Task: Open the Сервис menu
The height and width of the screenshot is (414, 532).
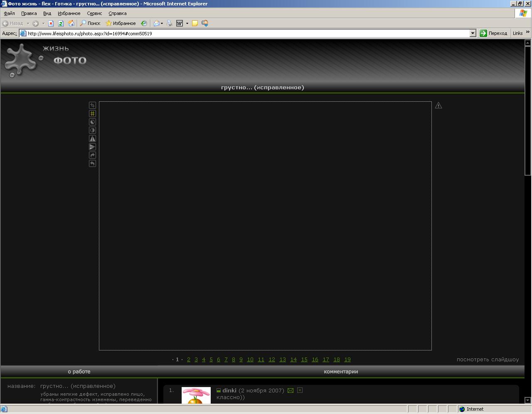Action: pos(94,13)
